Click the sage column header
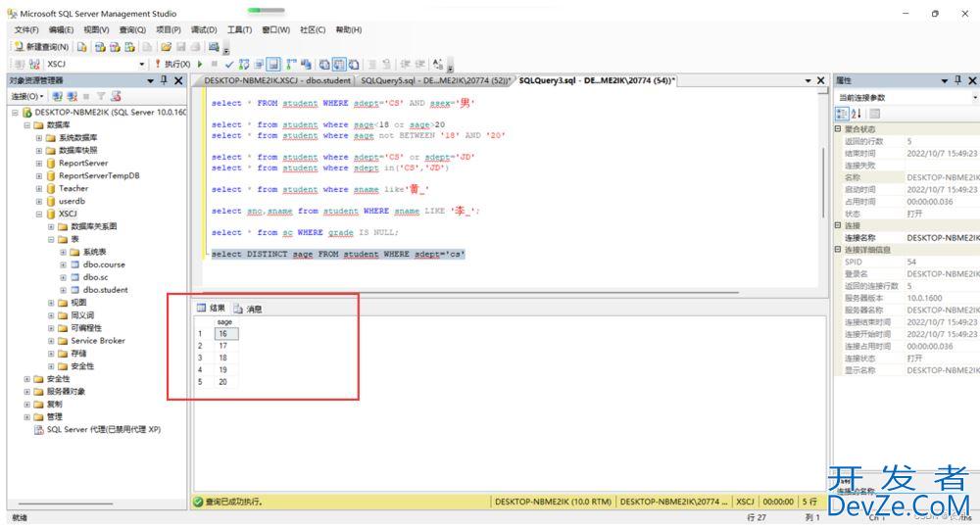980x527 pixels. click(225, 321)
